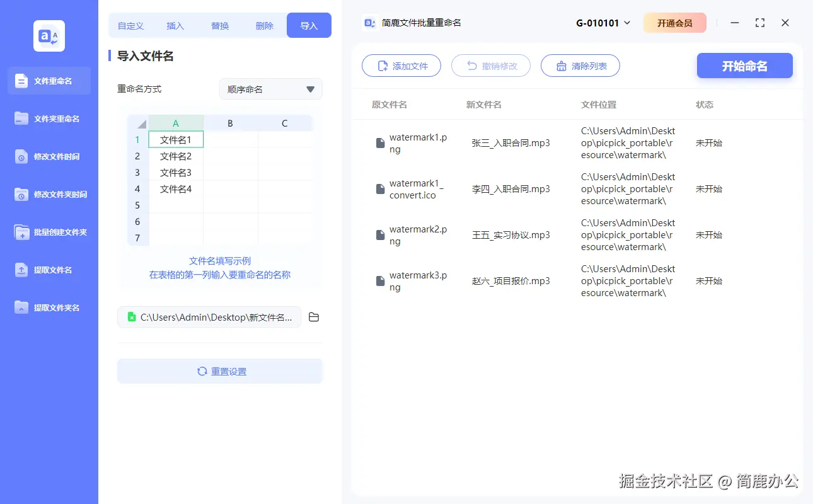This screenshot has width=813, height=504.
Task: Open the 修改文件时间 sidebar section
Action: (49, 156)
